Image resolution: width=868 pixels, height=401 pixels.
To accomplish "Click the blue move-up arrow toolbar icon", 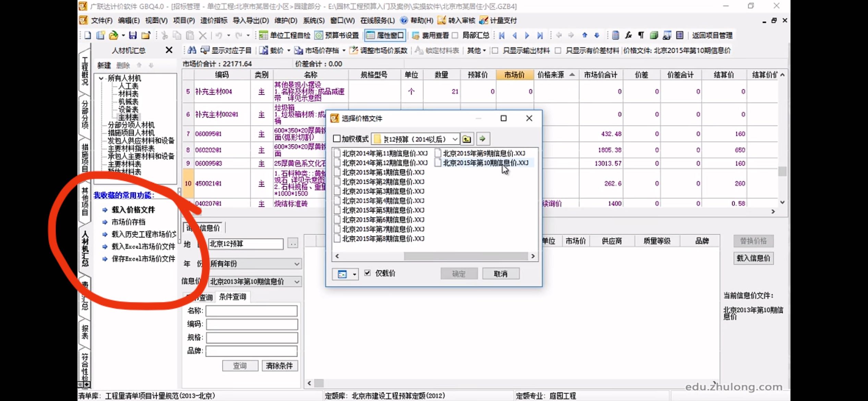I will coord(584,35).
